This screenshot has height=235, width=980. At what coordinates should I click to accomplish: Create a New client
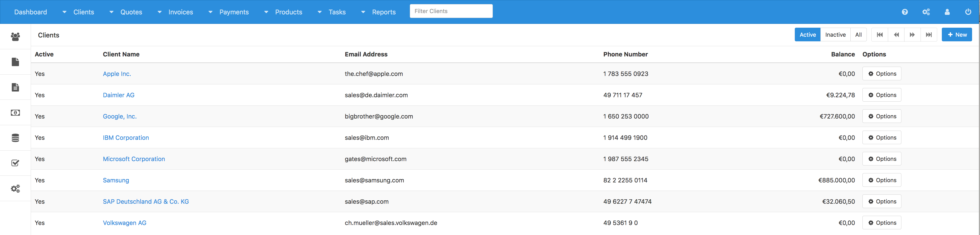click(x=957, y=35)
